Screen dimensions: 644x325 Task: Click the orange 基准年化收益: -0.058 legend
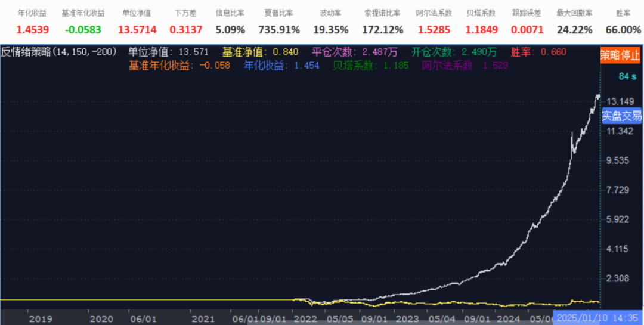click(179, 66)
